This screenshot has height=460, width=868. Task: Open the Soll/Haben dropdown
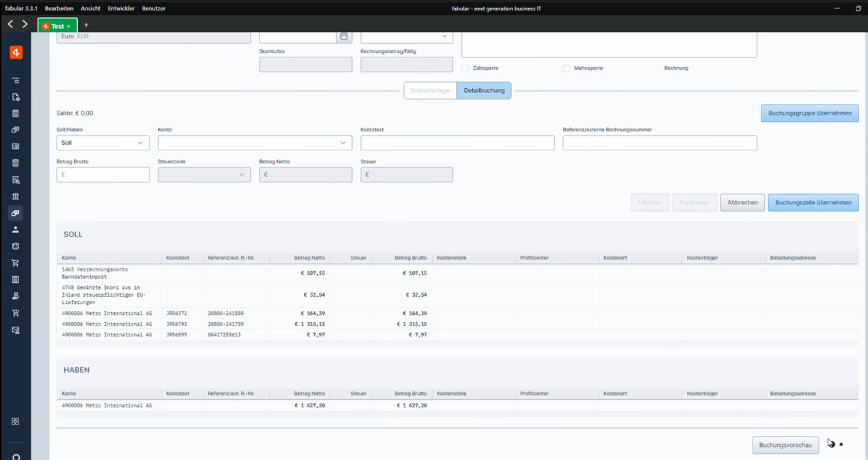[103, 143]
